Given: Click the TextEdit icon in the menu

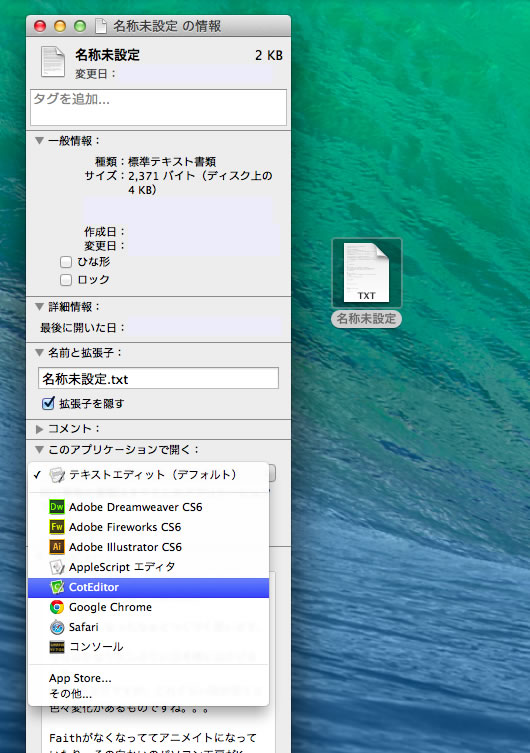Looking at the screenshot, I should coord(57,475).
